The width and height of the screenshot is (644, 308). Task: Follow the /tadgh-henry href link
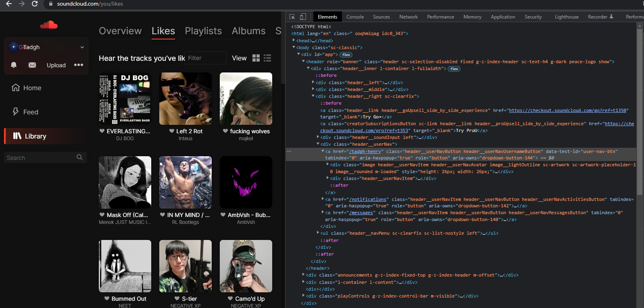365,151
